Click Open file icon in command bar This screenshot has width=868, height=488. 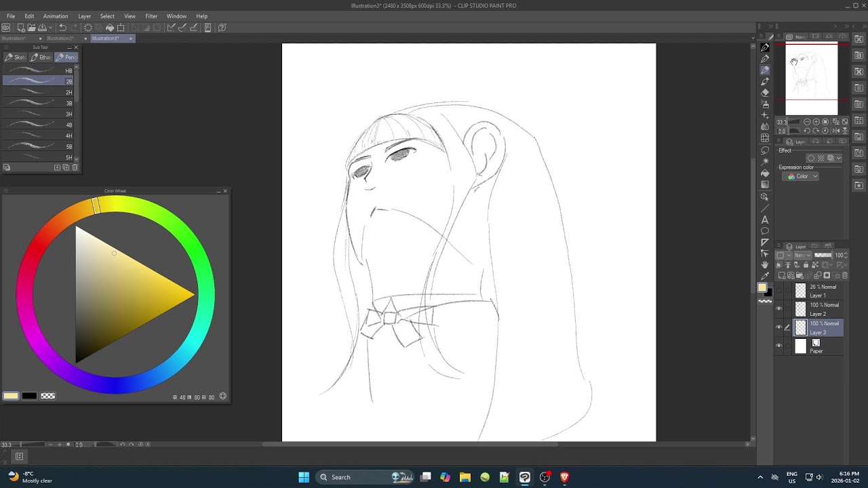tap(31, 28)
